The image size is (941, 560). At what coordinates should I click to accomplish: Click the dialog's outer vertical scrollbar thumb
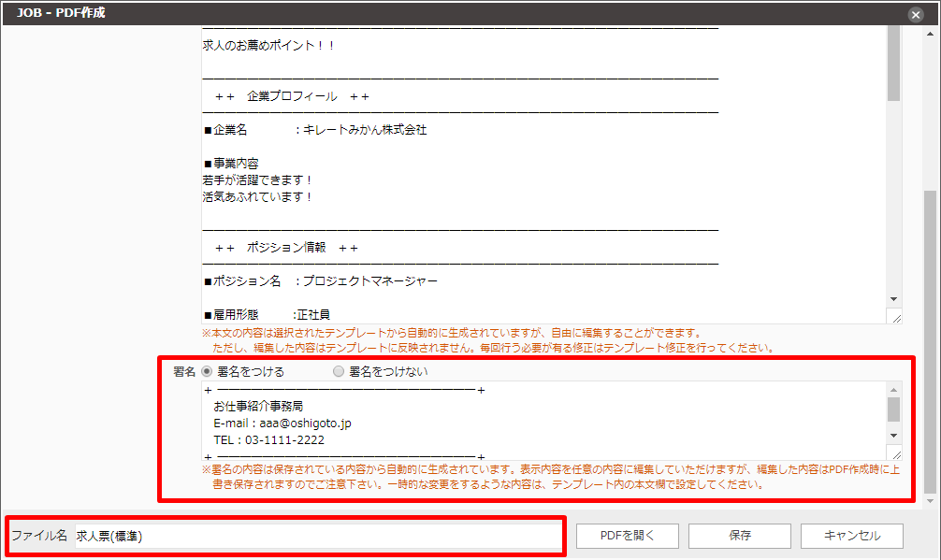coord(929,337)
